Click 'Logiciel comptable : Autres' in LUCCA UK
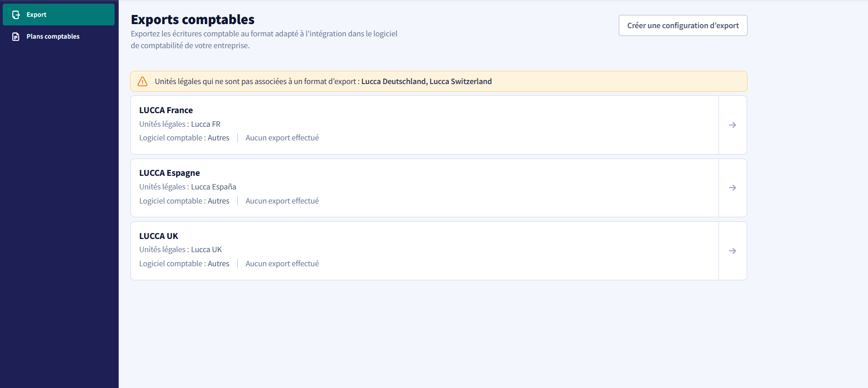 pyautogui.click(x=184, y=264)
